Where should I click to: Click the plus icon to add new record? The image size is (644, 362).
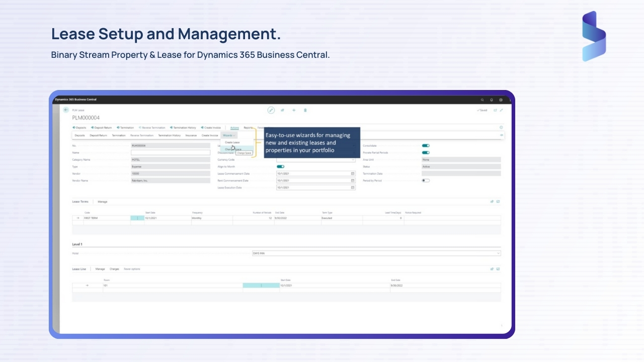click(x=294, y=110)
